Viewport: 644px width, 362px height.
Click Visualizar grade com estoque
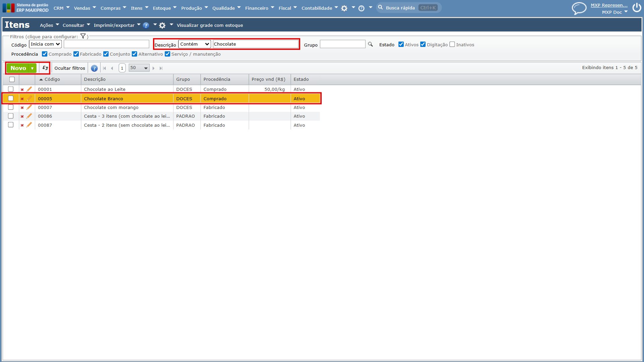pos(210,25)
